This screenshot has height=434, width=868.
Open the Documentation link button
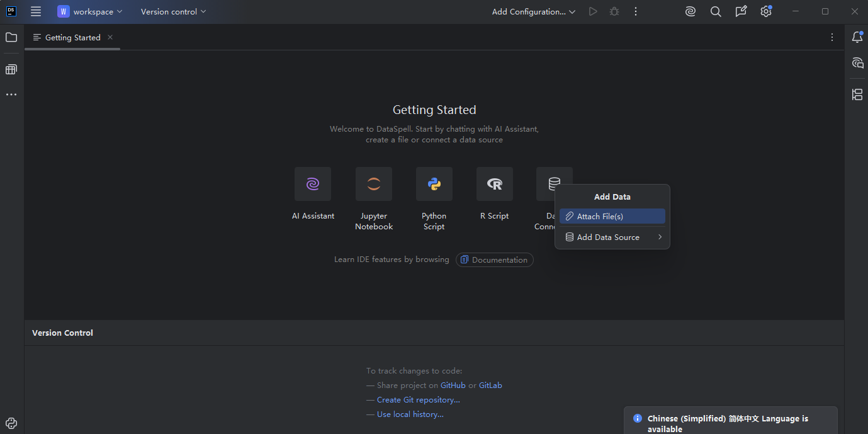pyautogui.click(x=494, y=260)
